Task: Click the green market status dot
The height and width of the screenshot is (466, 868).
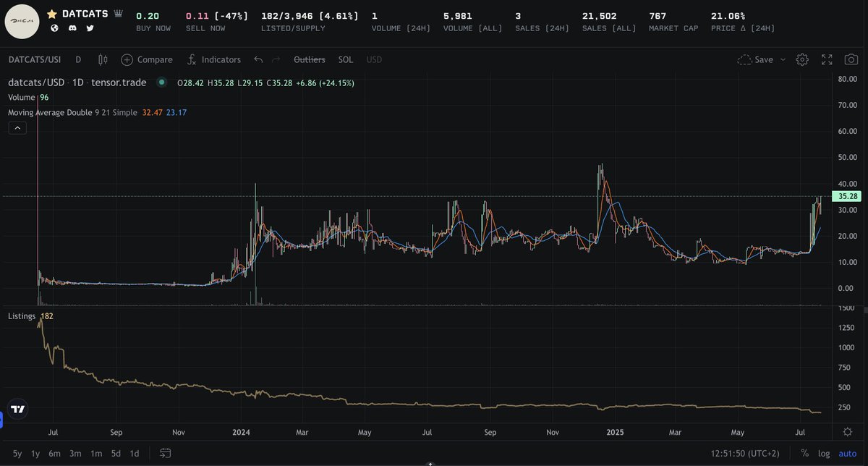Action: 161,82
